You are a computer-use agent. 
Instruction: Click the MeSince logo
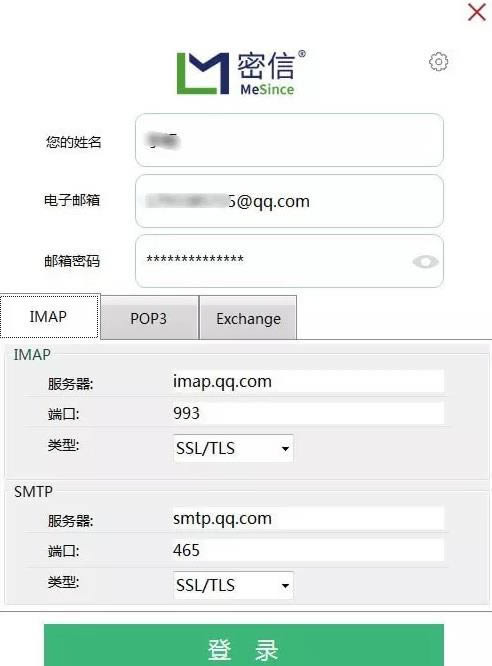241,73
